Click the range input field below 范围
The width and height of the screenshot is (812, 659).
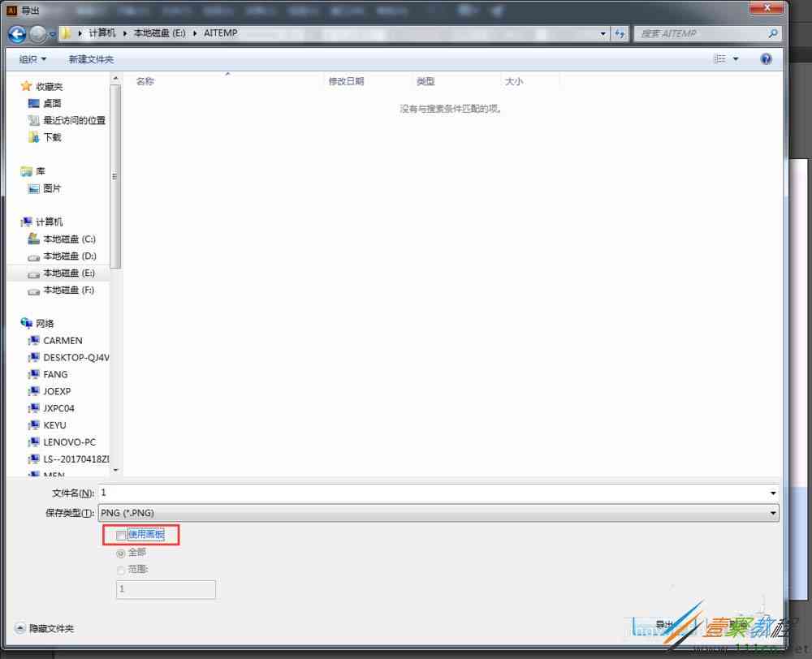pos(166,590)
